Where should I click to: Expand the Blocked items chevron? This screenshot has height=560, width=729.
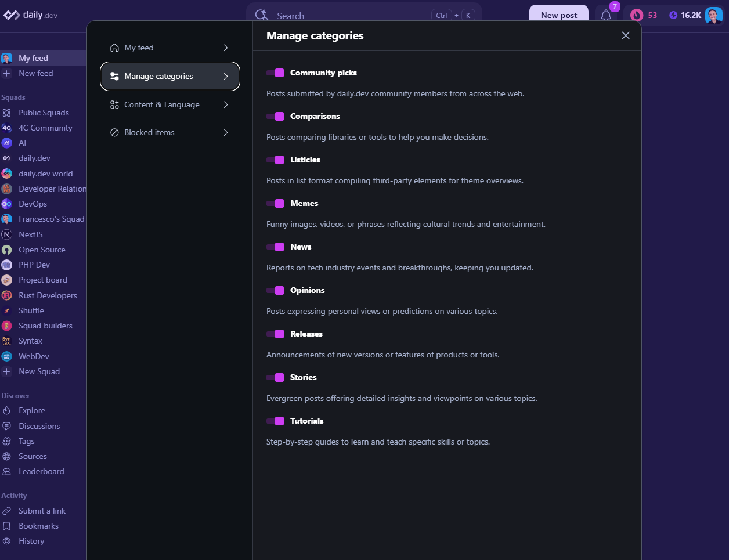226,132
